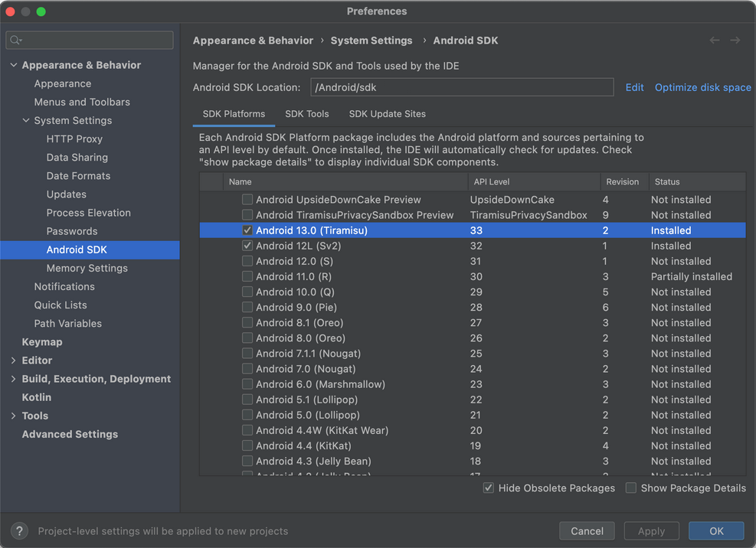756x548 pixels.
Task: Click the Android SDK Location field
Action: tap(462, 87)
